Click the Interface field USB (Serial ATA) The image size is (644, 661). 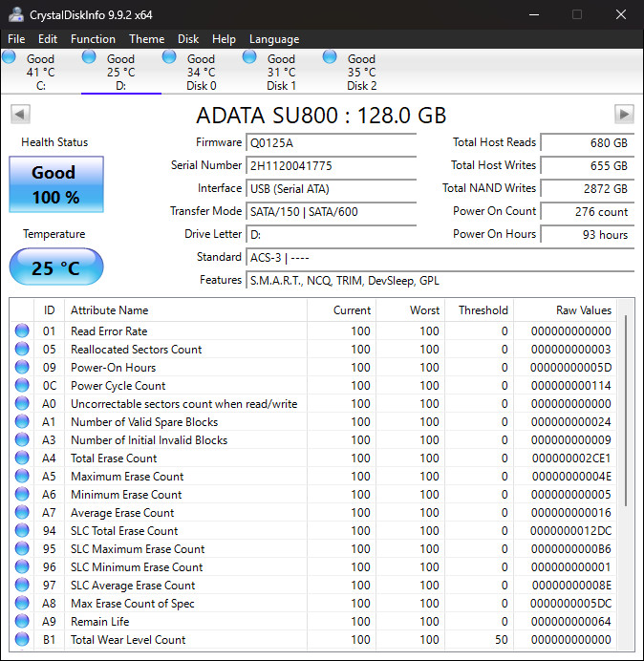tap(331, 188)
